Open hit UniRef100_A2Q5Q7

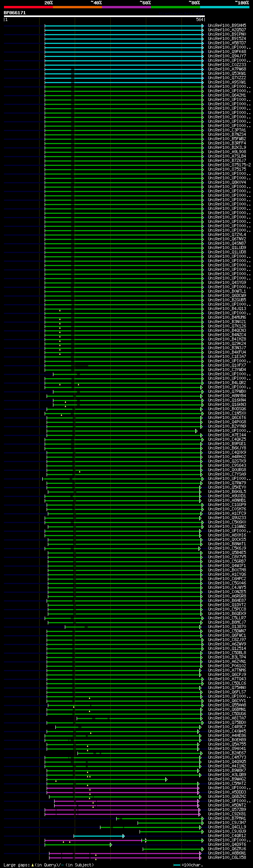(x=227, y=30)
